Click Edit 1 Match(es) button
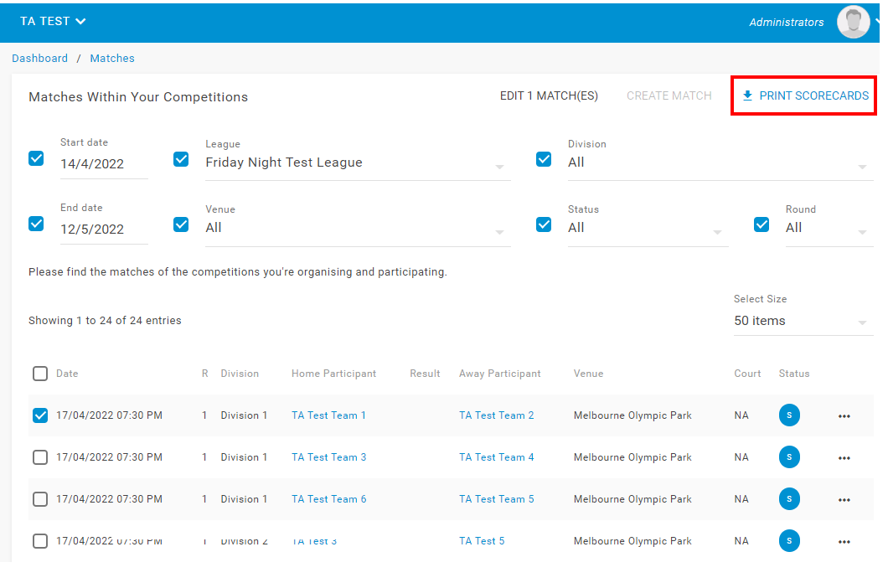 [549, 96]
